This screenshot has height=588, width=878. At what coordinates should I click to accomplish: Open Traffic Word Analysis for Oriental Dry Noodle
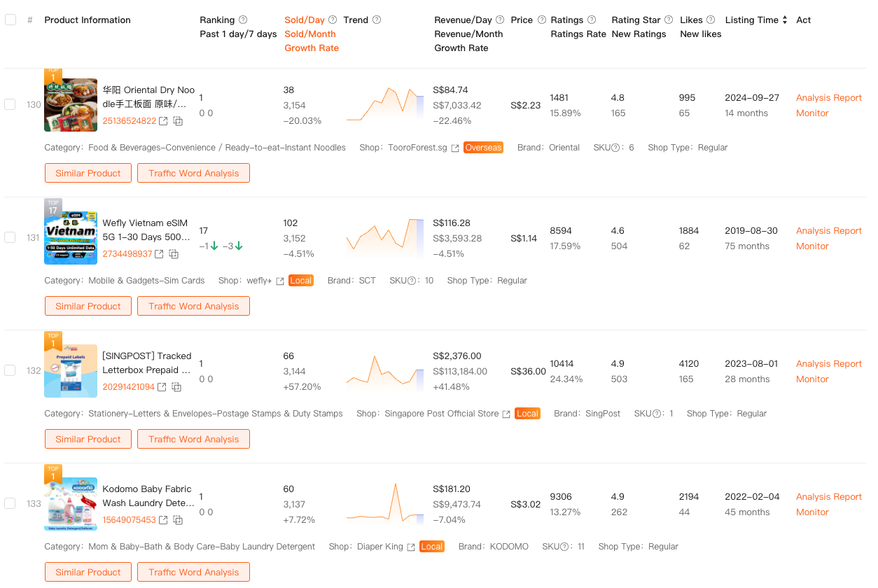pos(193,173)
